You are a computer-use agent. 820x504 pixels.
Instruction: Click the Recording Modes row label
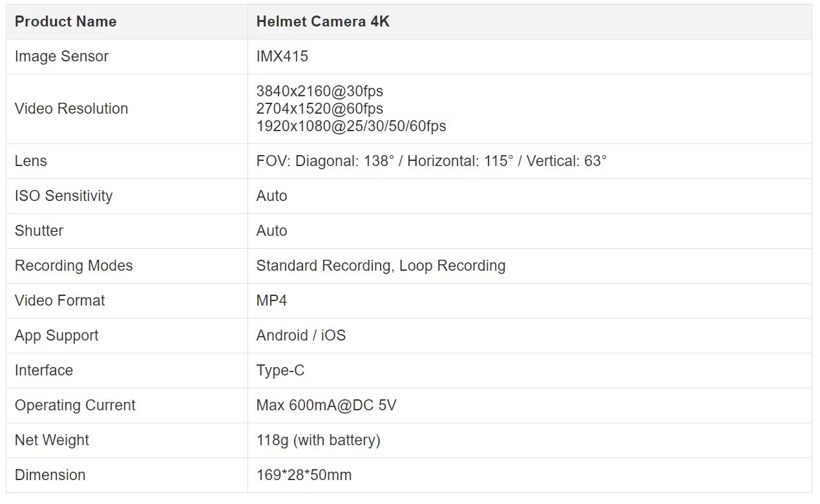pyautogui.click(x=74, y=266)
